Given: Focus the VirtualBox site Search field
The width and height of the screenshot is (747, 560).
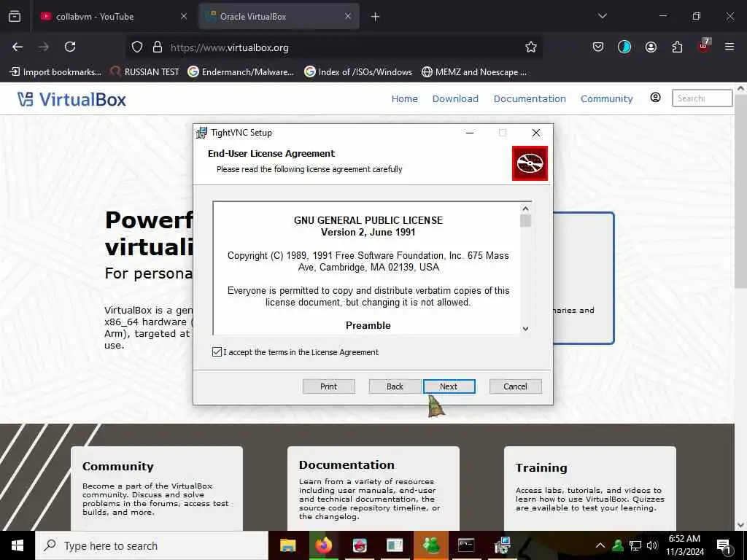Looking at the screenshot, I should pos(702,98).
